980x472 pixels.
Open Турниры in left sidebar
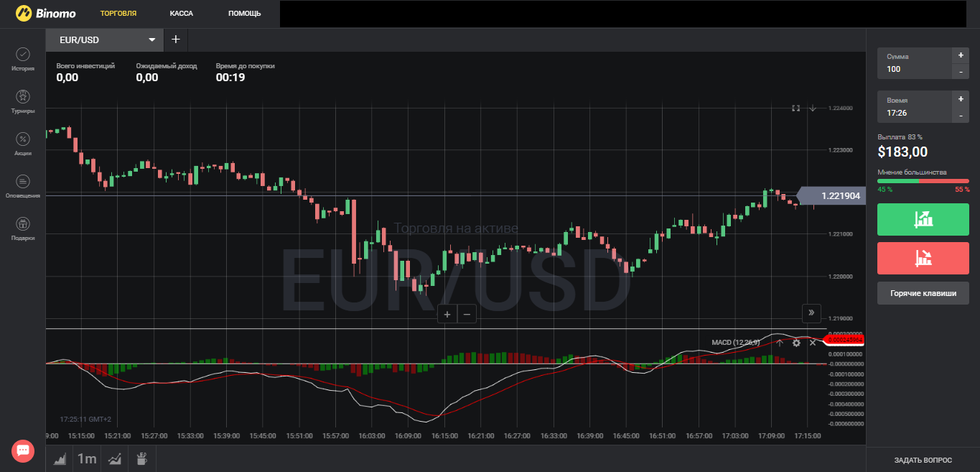click(x=23, y=102)
